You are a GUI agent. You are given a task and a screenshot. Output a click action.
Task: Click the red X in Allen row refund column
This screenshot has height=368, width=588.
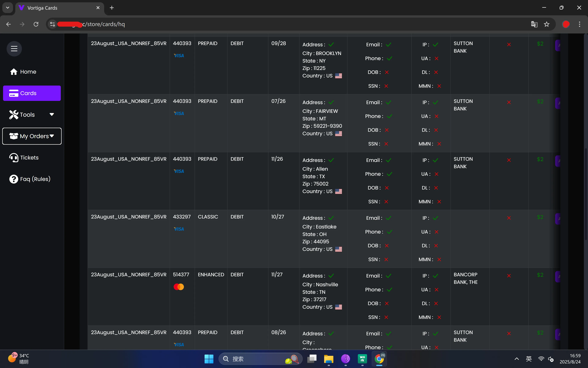509,160
